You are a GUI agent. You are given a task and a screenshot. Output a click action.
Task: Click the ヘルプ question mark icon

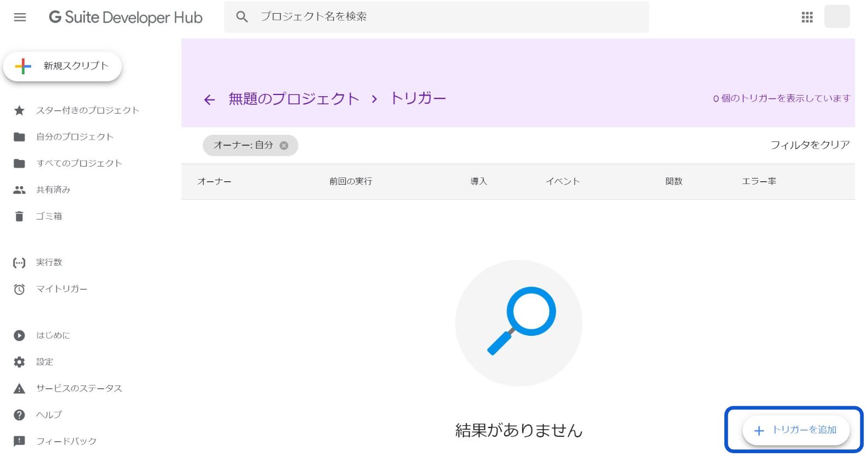(x=19, y=415)
